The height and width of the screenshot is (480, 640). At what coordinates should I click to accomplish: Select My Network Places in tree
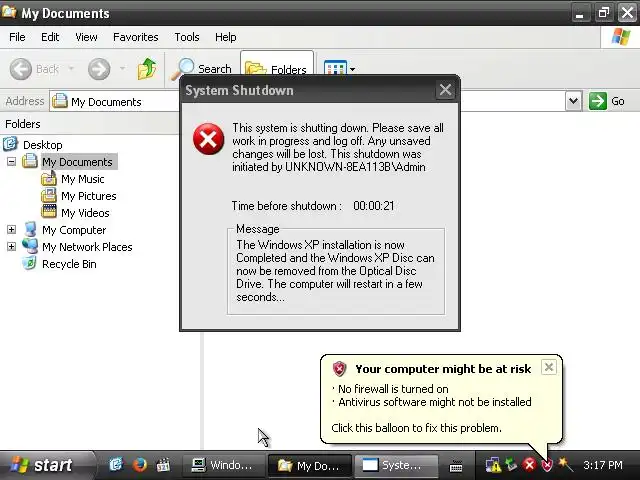[x=87, y=247]
